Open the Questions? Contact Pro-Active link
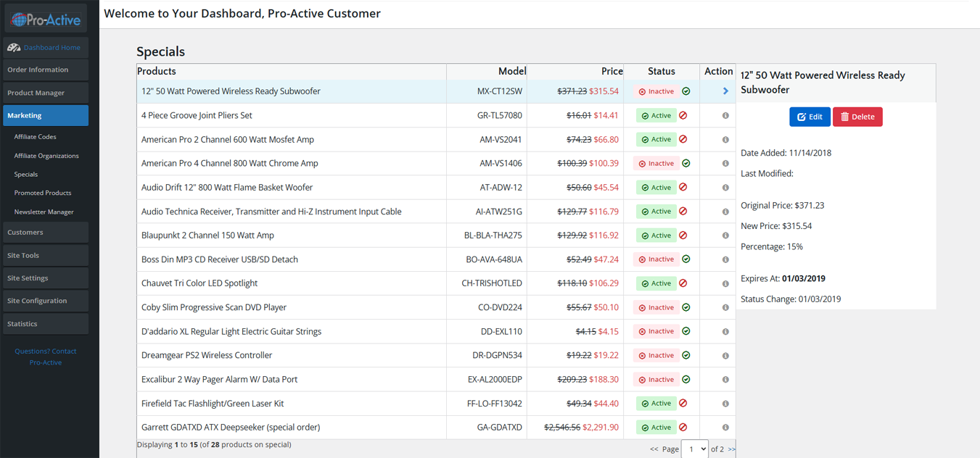The image size is (980, 458). coord(46,357)
